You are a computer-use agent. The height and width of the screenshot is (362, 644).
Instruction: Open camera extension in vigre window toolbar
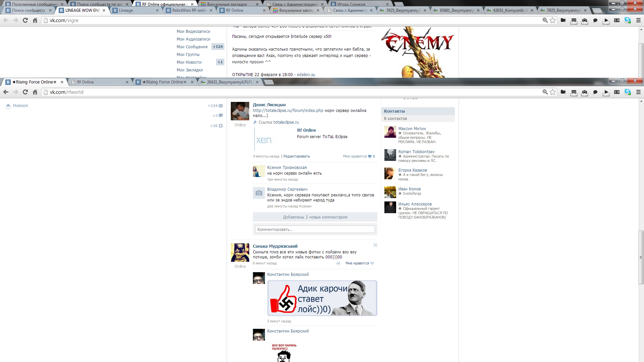[585, 20]
